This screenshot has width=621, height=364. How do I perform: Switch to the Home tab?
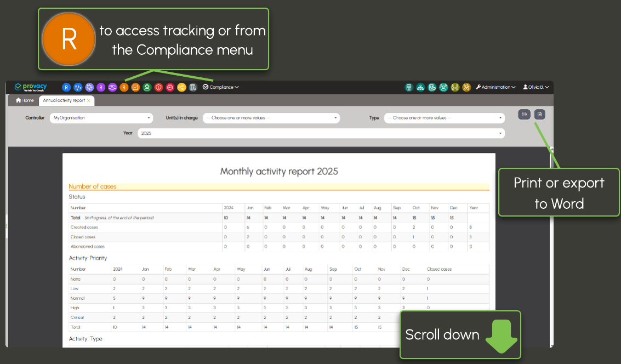pos(25,101)
